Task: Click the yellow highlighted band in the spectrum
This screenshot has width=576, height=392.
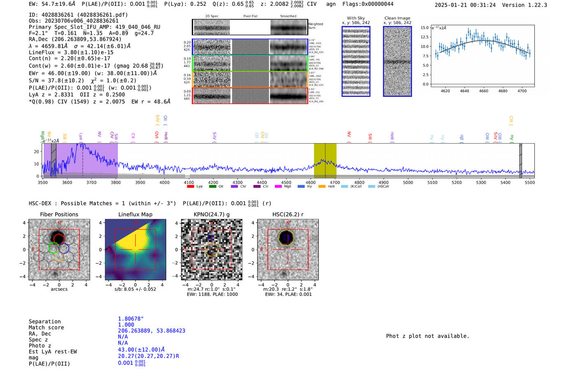Action: [325, 160]
